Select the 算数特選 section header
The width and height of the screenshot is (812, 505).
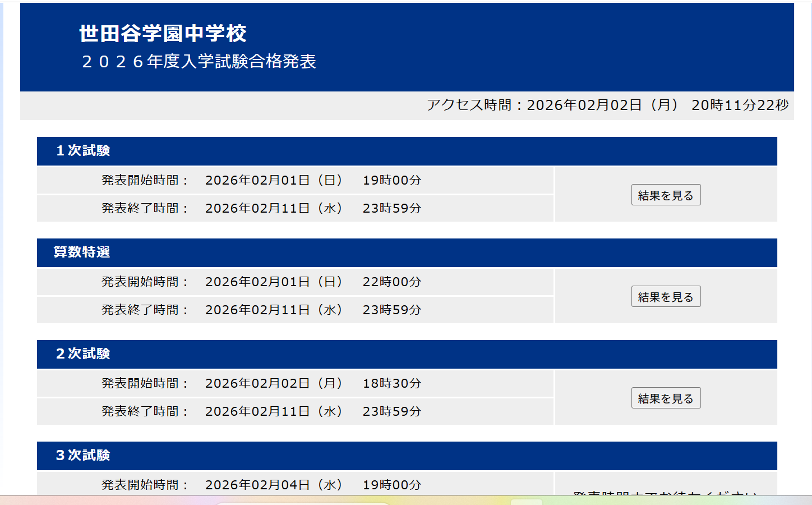point(82,252)
